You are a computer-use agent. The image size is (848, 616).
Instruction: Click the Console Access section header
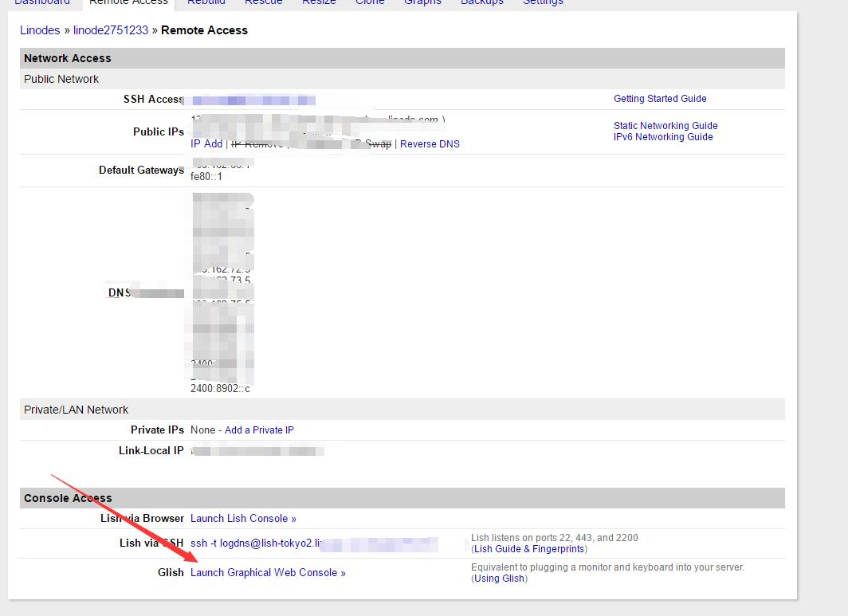(x=402, y=498)
